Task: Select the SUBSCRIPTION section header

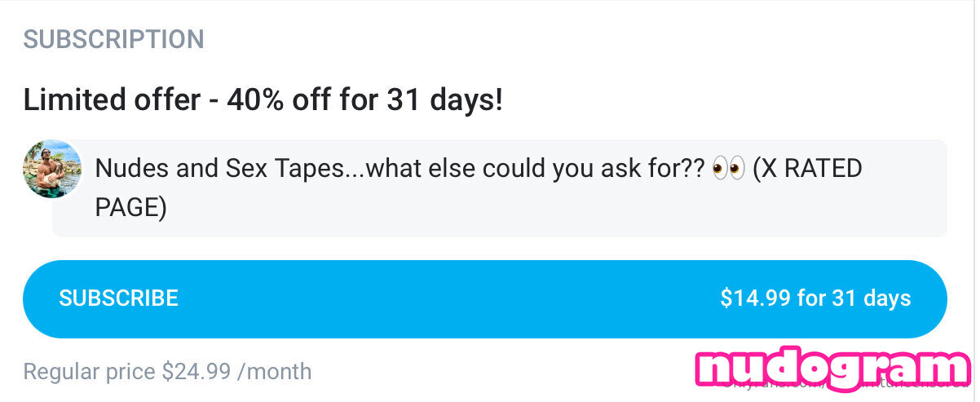Action: (x=113, y=39)
